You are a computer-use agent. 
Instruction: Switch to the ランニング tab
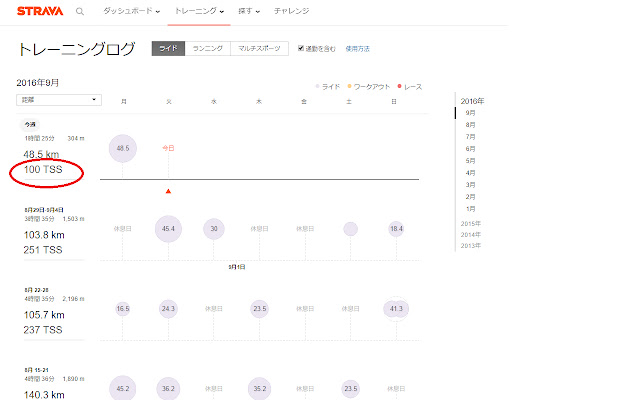pyautogui.click(x=208, y=49)
